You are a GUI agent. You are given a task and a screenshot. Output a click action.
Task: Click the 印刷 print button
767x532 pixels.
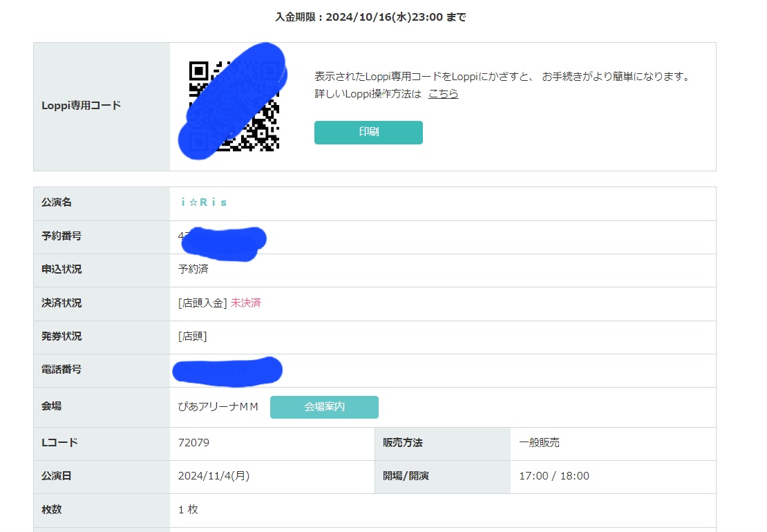point(368,133)
